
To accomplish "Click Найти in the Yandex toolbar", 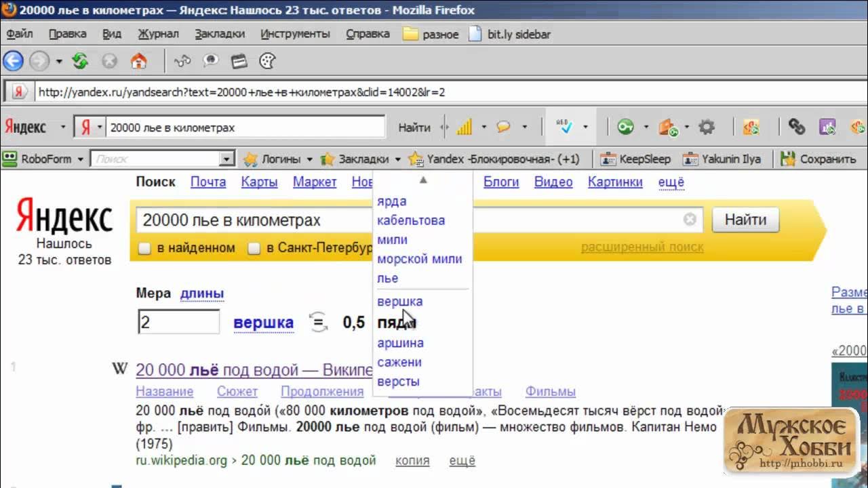I will coord(414,127).
